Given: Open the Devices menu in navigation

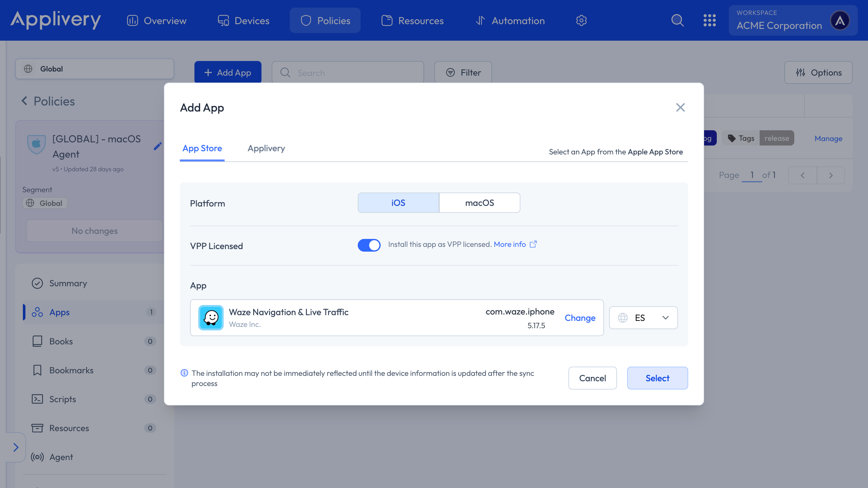Looking at the screenshot, I should [243, 21].
